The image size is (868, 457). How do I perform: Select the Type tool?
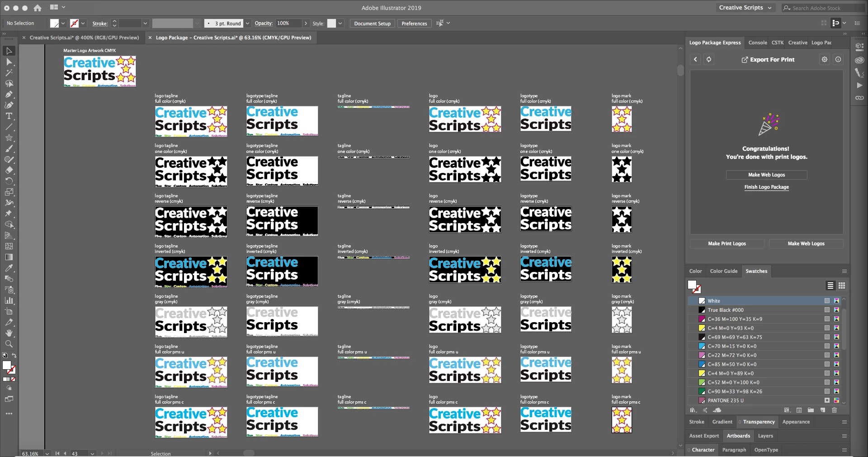[x=9, y=116]
